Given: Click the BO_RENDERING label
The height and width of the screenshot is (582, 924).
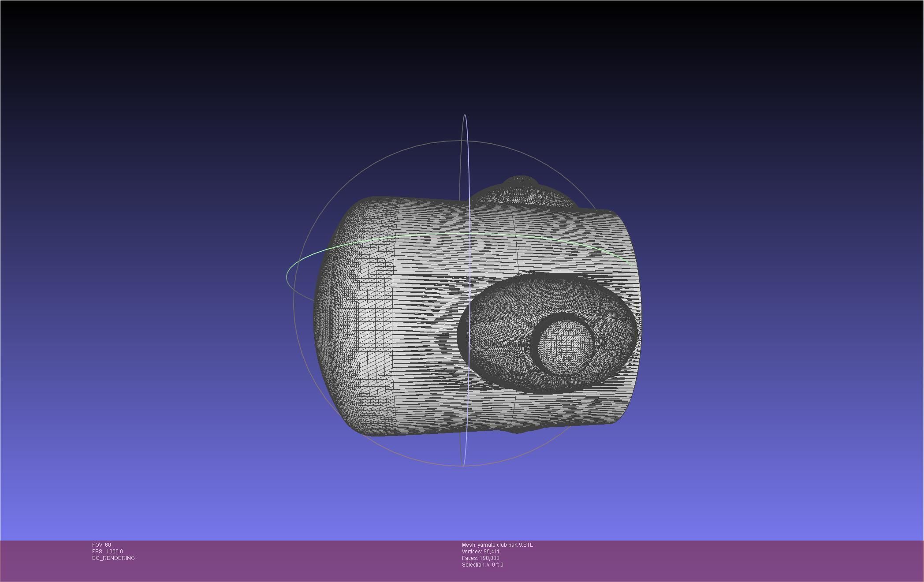Looking at the screenshot, I should click(113, 558).
